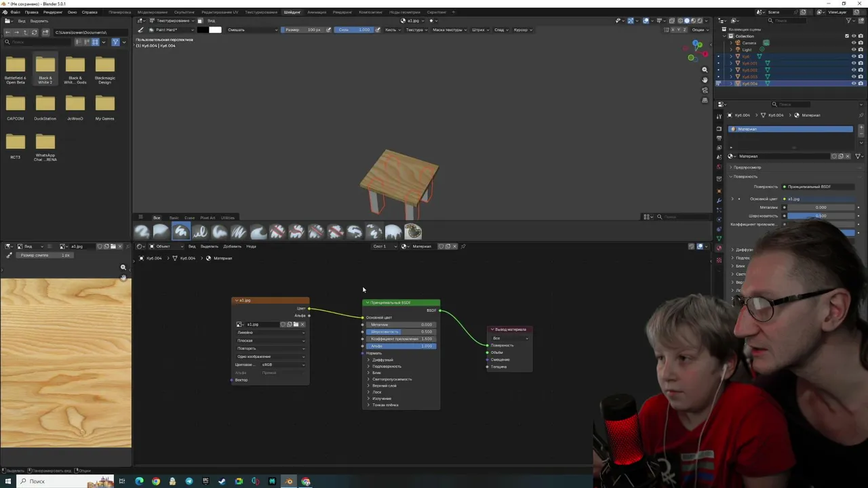Open the Render properties tab icon
This screenshot has height=488, width=868.
click(719, 127)
